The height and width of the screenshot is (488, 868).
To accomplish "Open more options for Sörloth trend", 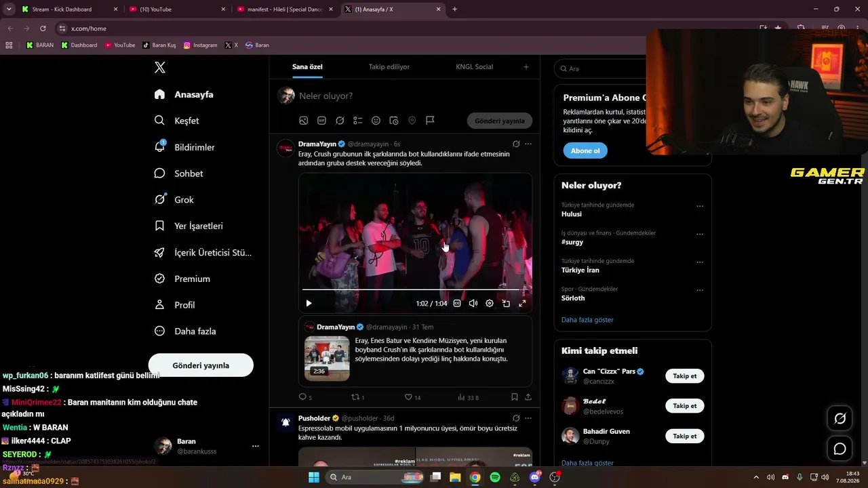I will click(700, 290).
